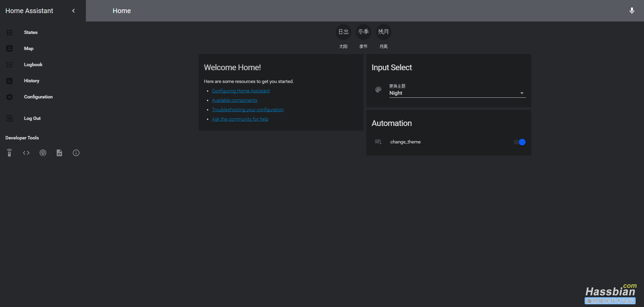Open the Configuration menu item
Screen dimensions: 644x307
(x=43, y=97)
